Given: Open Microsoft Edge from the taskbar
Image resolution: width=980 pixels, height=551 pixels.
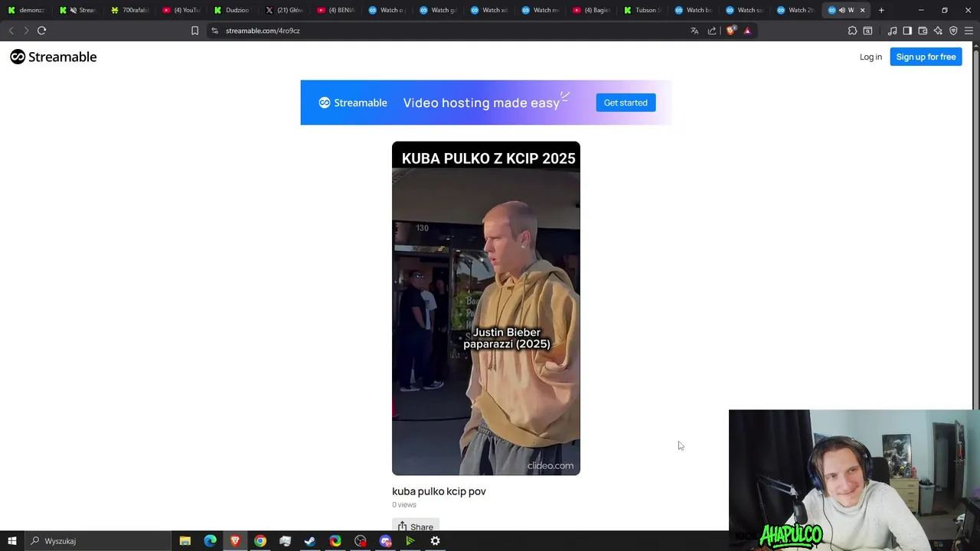Looking at the screenshot, I should click(211, 541).
